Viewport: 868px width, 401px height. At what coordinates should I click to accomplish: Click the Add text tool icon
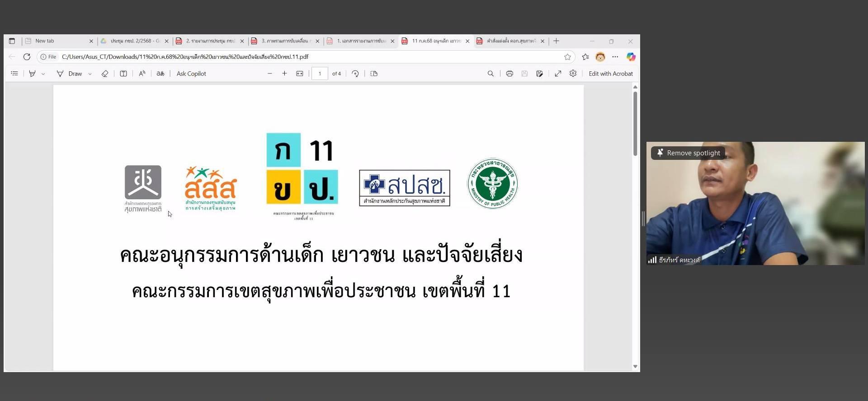[123, 74]
